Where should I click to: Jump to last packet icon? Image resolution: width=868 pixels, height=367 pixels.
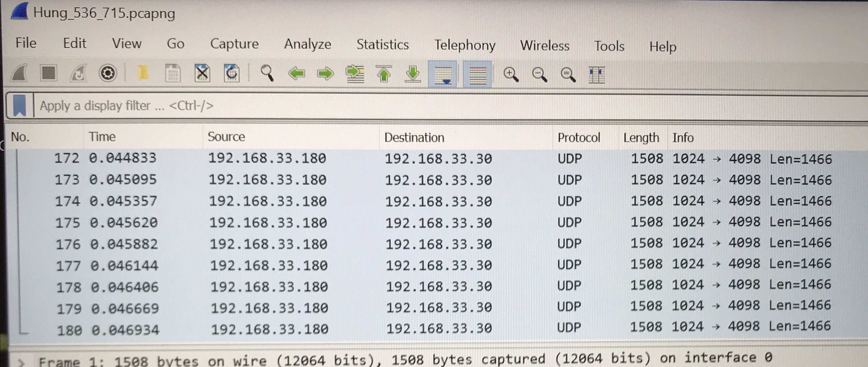(x=413, y=74)
